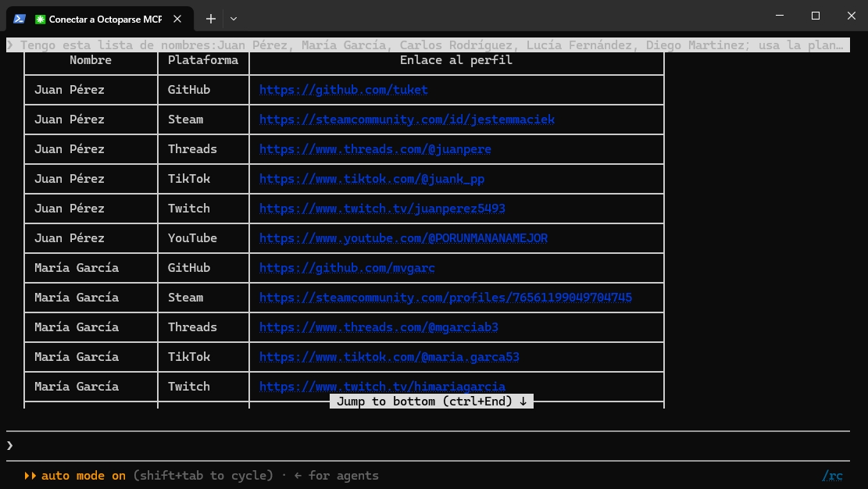Open a new terminal tab with plus

click(x=211, y=19)
